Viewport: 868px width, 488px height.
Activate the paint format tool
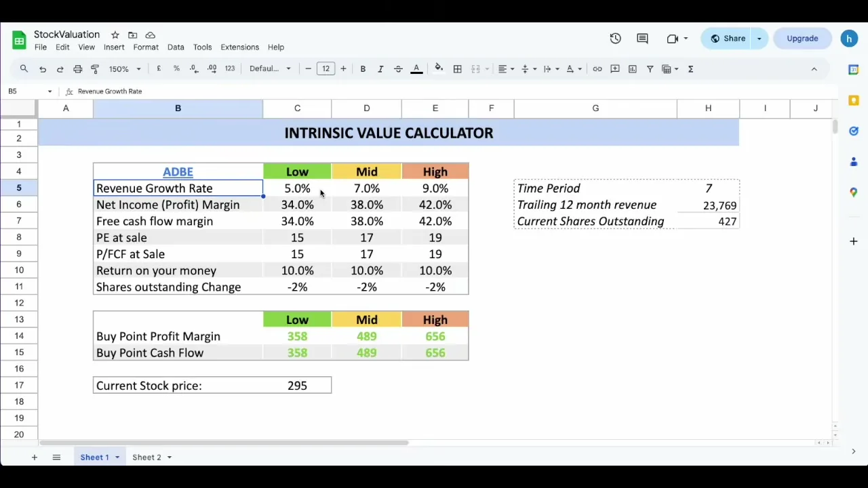point(95,68)
